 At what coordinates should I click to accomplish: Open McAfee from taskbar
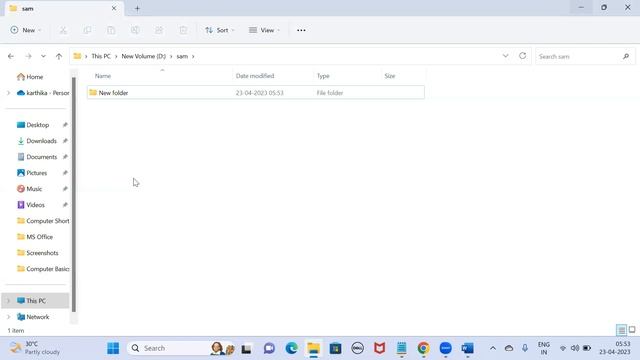pos(380,348)
